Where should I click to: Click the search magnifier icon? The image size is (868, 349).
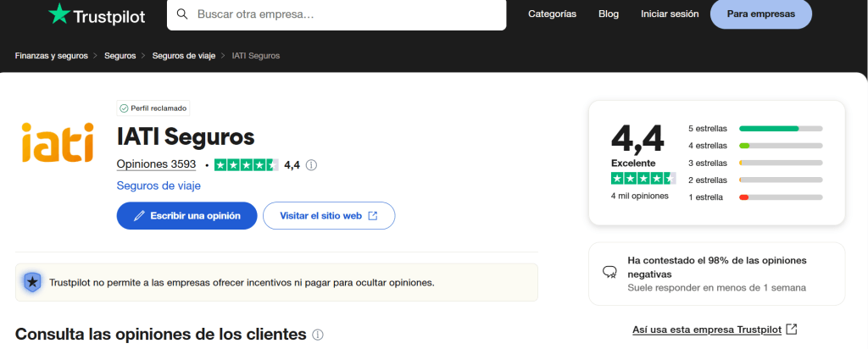point(182,14)
